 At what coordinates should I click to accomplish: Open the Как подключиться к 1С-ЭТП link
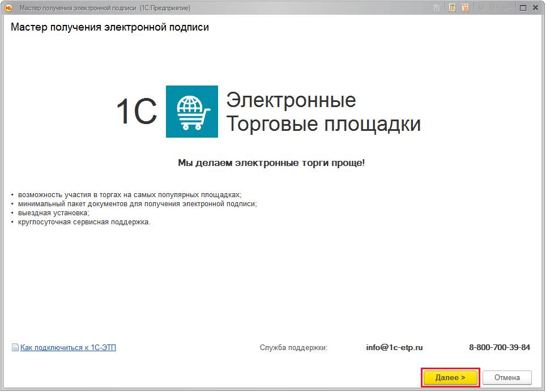[x=68, y=347]
